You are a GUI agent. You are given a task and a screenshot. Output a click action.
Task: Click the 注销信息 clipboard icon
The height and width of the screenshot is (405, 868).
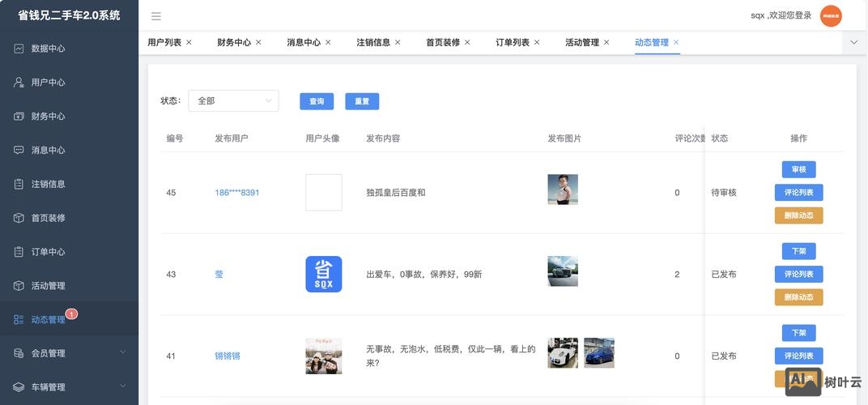tap(19, 184)
